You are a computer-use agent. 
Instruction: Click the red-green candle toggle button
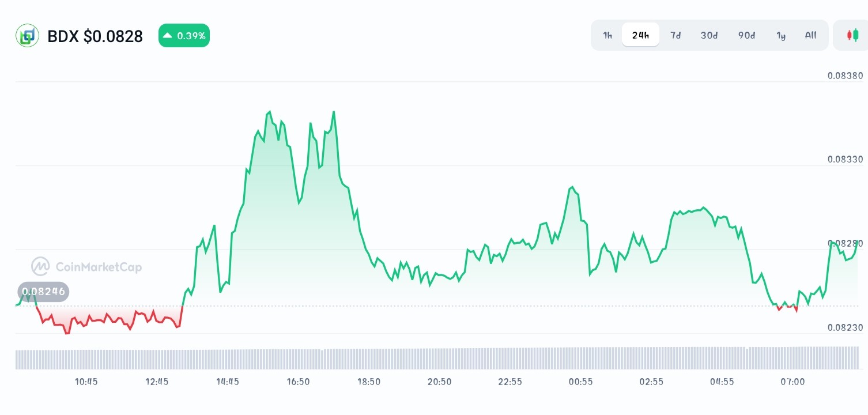pyautogui.click(x=852, y=35)
